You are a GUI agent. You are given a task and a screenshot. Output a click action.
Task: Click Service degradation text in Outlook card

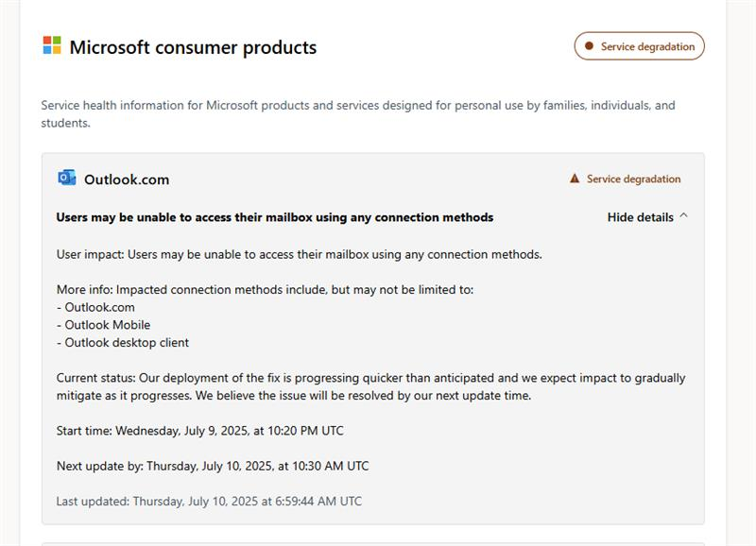click(x=633, y=179)
